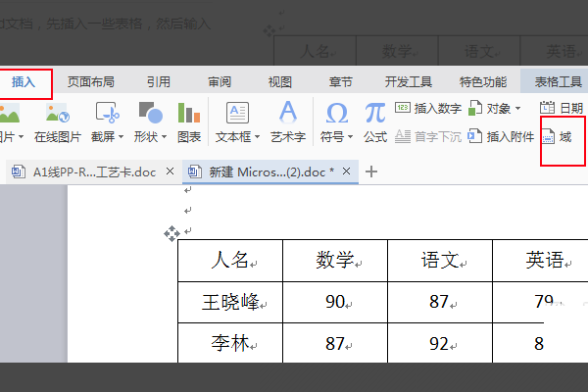
Task: Click the 李林 name cell
Action: pos(230,343)
